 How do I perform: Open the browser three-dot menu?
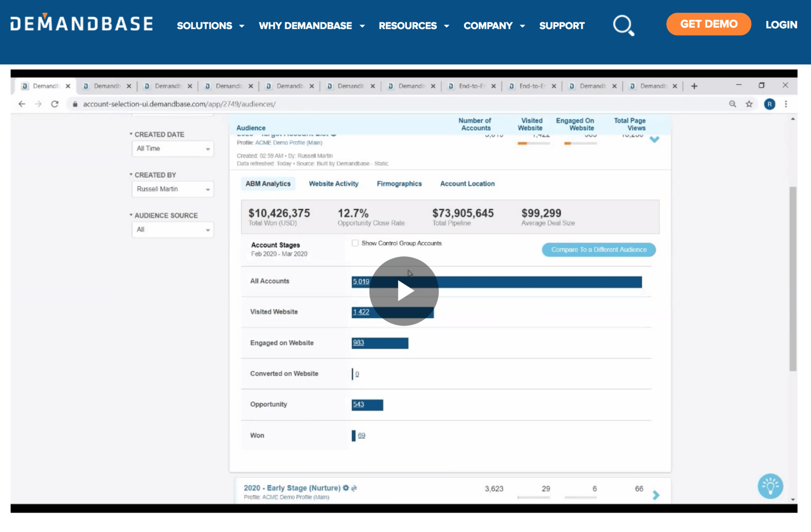point(786,104)
